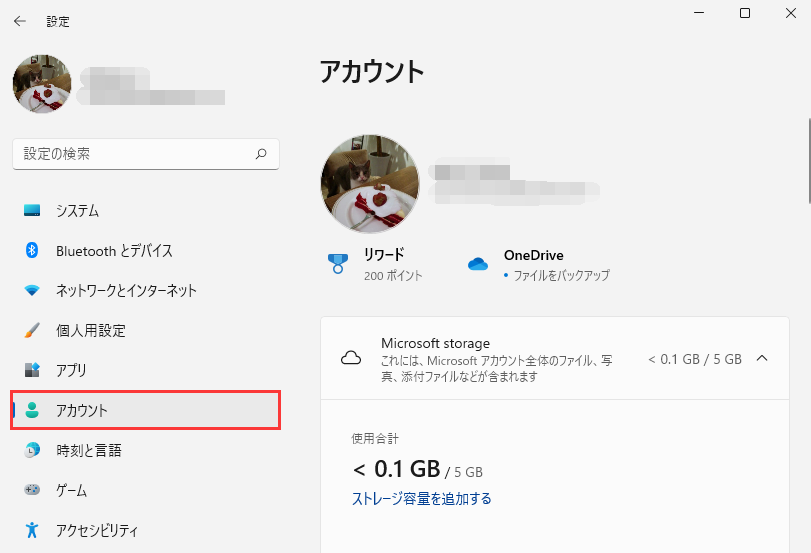Close the Settings window
The height and width of the screenshot is (553, 811).
point(791,13)
